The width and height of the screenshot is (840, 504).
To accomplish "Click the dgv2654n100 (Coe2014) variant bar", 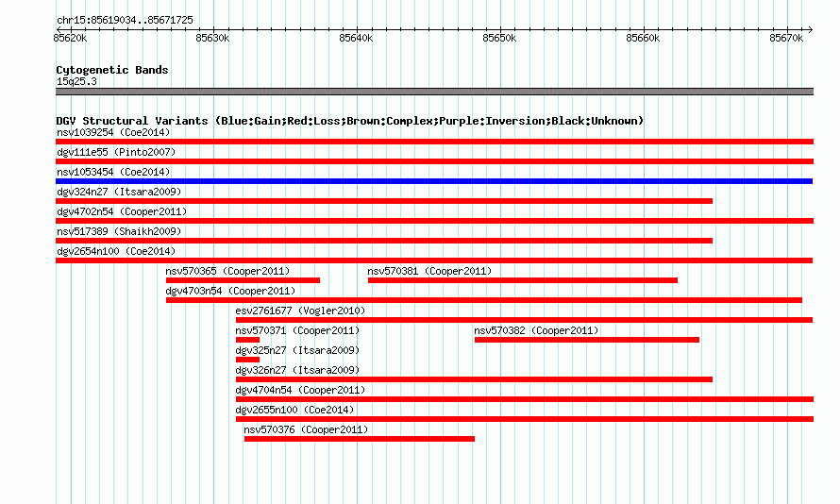I will 434,260.
